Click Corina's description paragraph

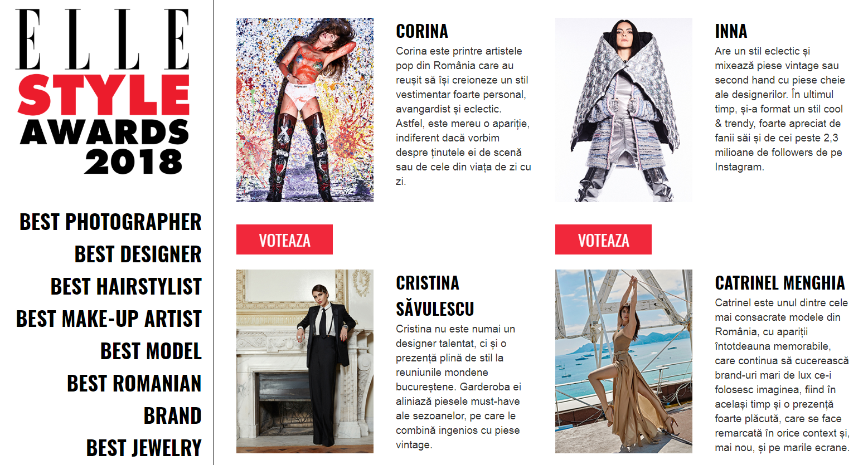[x=463, y=116]
